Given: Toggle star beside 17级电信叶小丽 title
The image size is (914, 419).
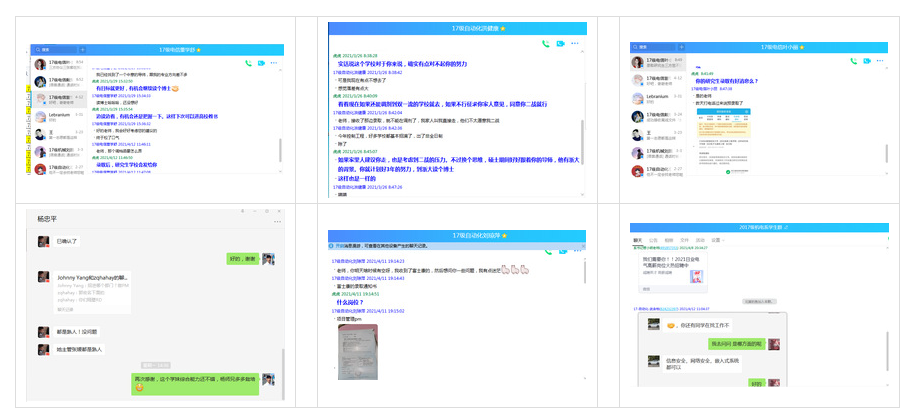Looking at the screenshot, I should pyautogui.click(x=798, y=46).
